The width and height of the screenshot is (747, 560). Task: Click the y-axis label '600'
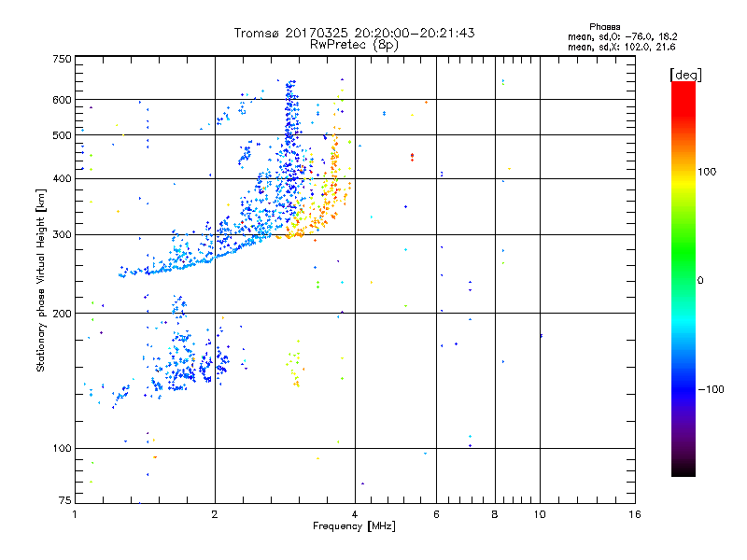(x=62, y=100)
